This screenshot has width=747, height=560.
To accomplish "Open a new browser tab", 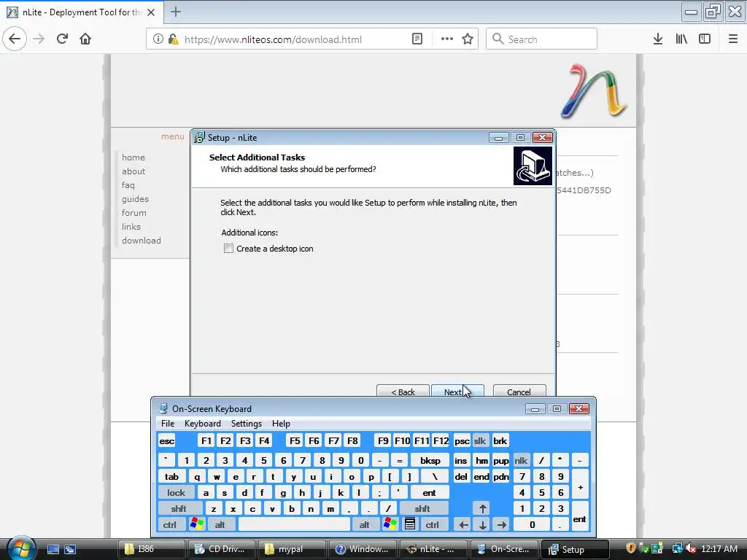I will [x=176, y=12].
